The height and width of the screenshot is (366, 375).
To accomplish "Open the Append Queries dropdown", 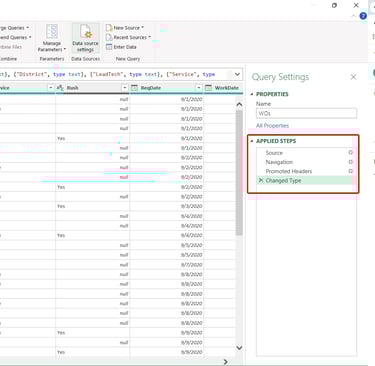I will tap(30, 37).
